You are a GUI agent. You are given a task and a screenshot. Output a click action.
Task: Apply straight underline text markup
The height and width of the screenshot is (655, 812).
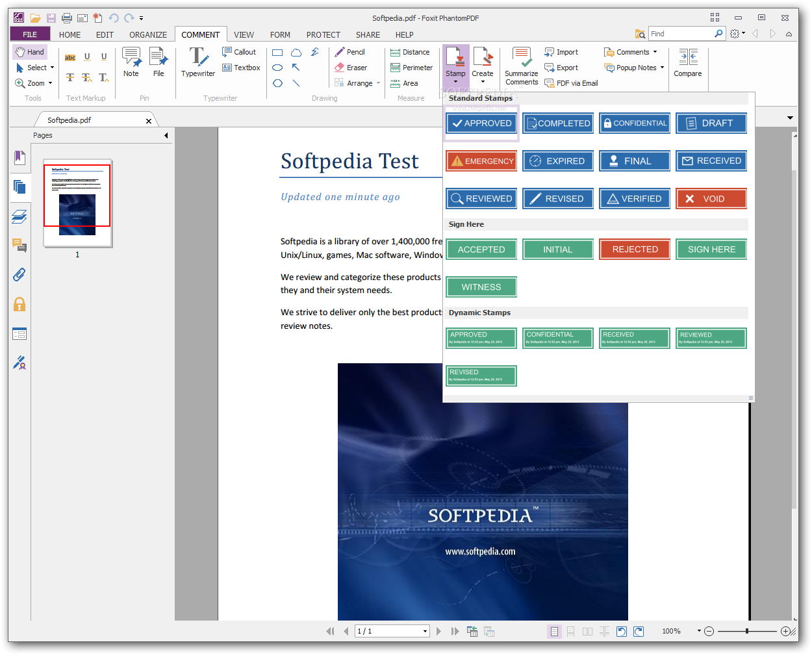[x=104, y=57]
